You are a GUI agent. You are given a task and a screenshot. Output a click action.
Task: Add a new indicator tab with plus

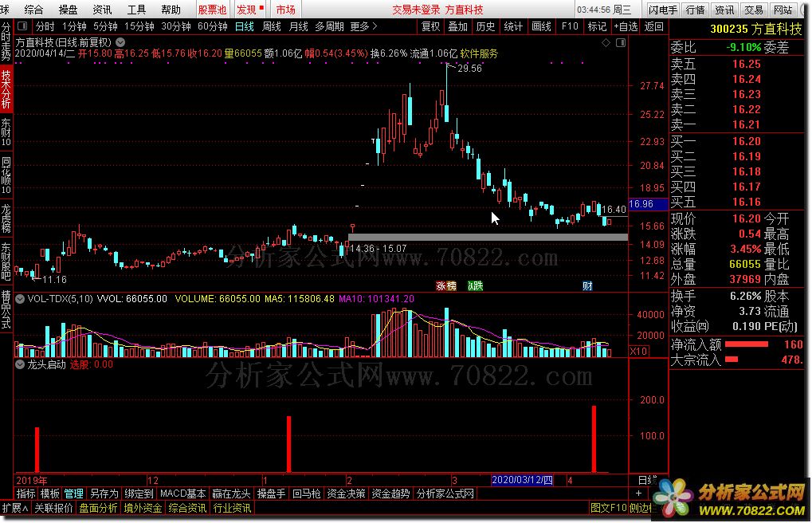click(638, 494)
